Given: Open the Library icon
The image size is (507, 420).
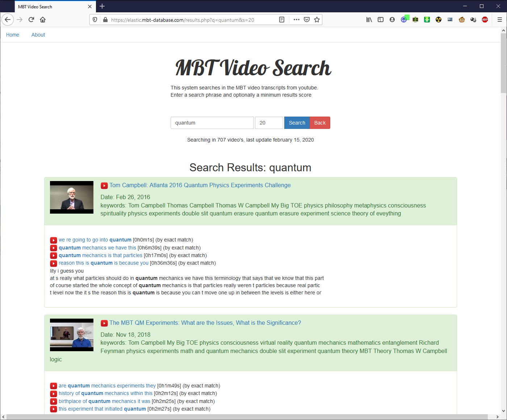Looking at the screenshot, I should click(x=369, y=20).
